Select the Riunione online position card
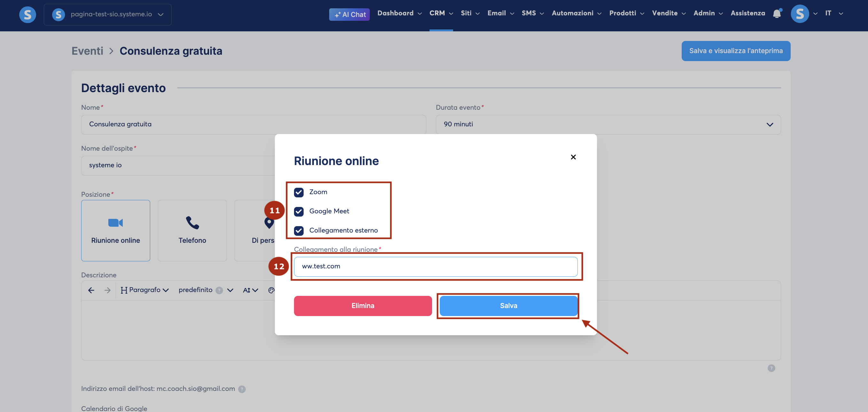Viewport: 868px width, 412px height. click(x=116, y=231)
